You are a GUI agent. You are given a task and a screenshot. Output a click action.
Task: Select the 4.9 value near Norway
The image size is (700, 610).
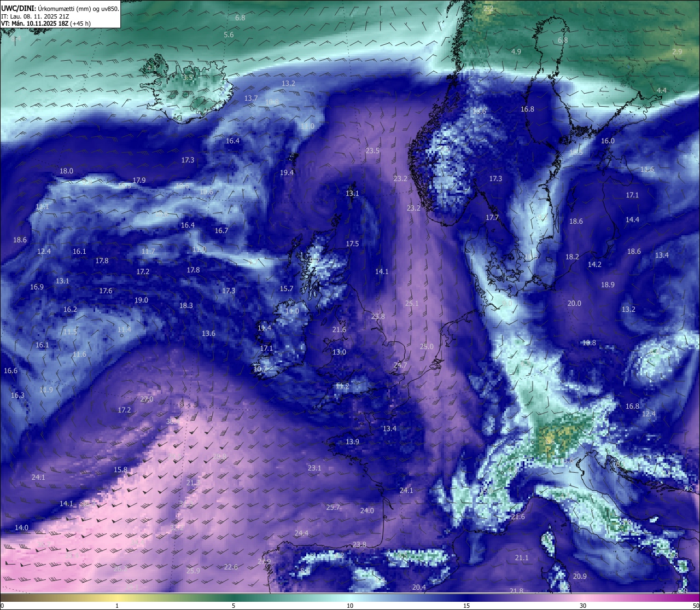tap(516, 51)
